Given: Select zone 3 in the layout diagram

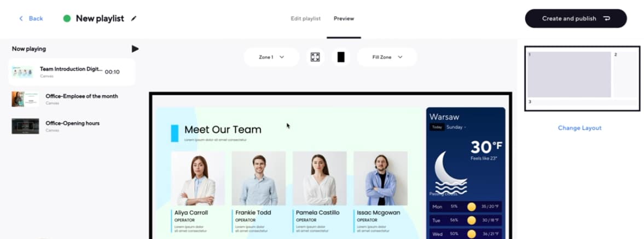Looking at the screenshot, I should point(582,103).
